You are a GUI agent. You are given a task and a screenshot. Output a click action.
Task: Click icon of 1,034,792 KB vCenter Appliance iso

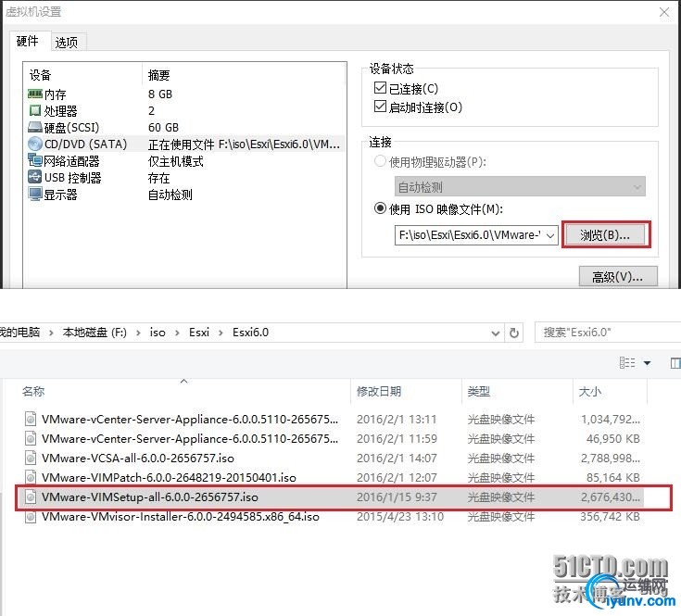pos(31,419)
